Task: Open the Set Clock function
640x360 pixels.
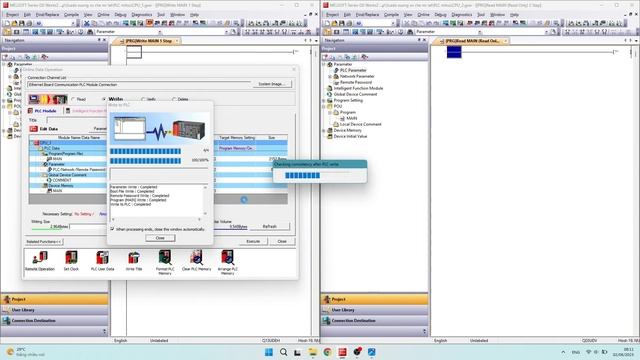Action: click(x=71, y=261)
